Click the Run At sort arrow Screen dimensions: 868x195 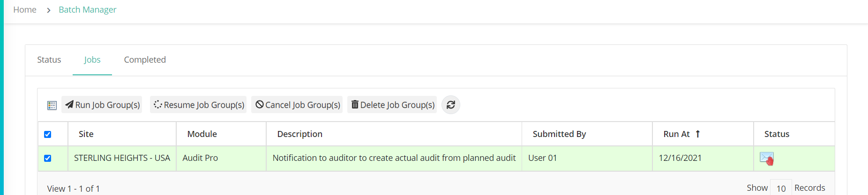pyautogui.click(x=698, y=134)
